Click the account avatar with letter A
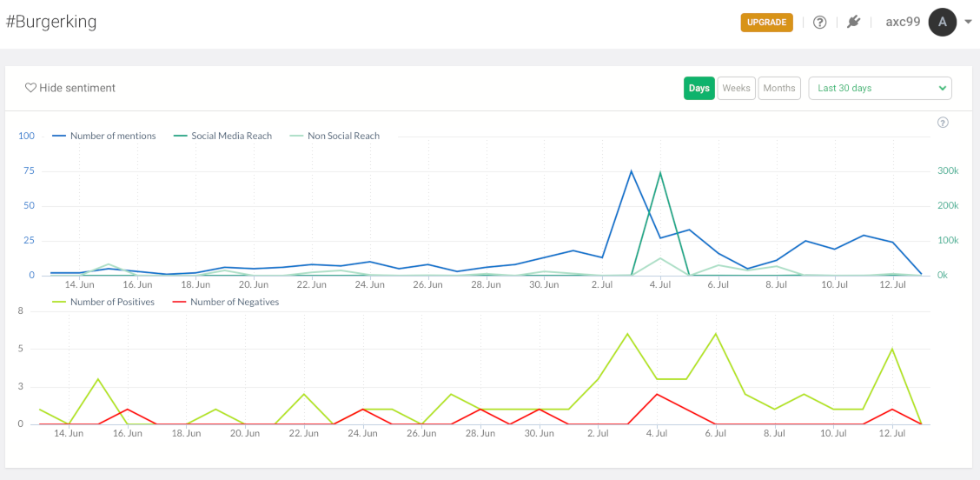 pos(943,22)
